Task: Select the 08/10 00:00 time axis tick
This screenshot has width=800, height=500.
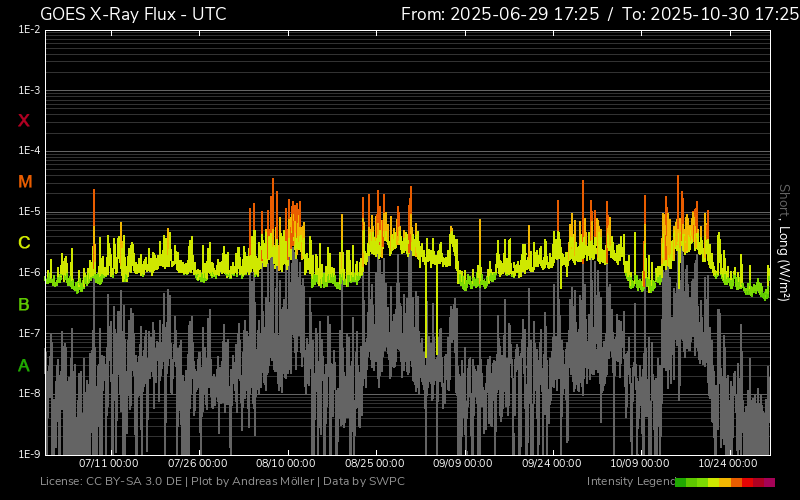Action: pos(286,464)
